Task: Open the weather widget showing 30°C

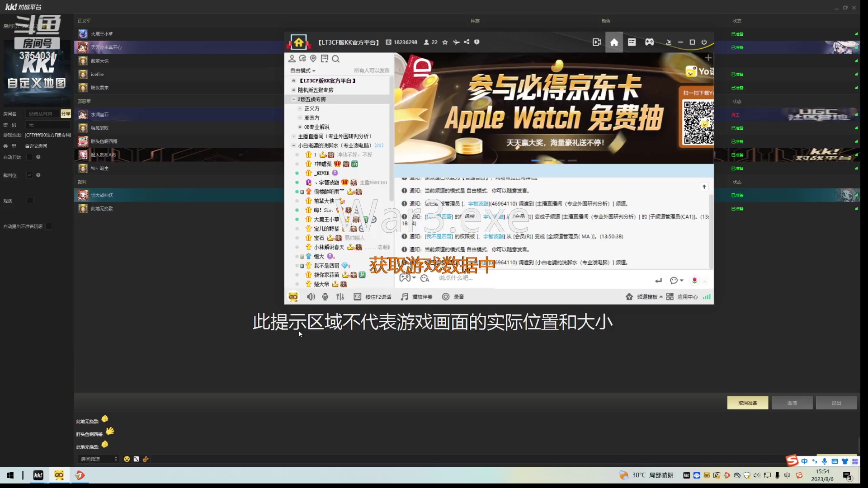Action: (x=646, y=475)
